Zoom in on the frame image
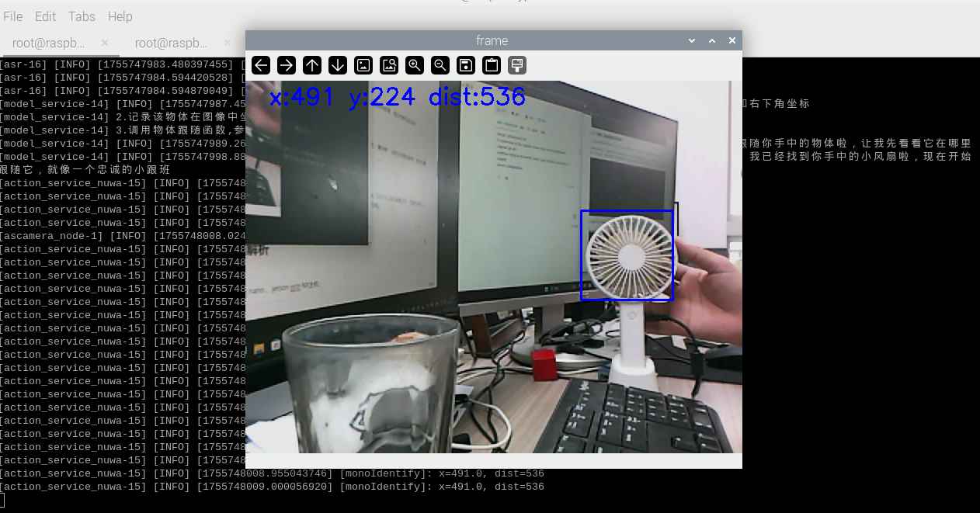 click(x=415, y=65)
